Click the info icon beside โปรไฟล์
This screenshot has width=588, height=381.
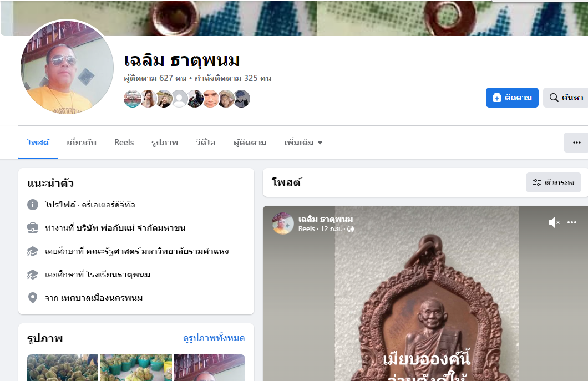pyautogui.click(x=33, y=205)
